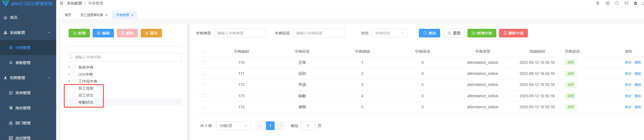The height and width of the screenshot is (140, 644).
Task: Click the pink 删除 button
Action: pos(127,33)
